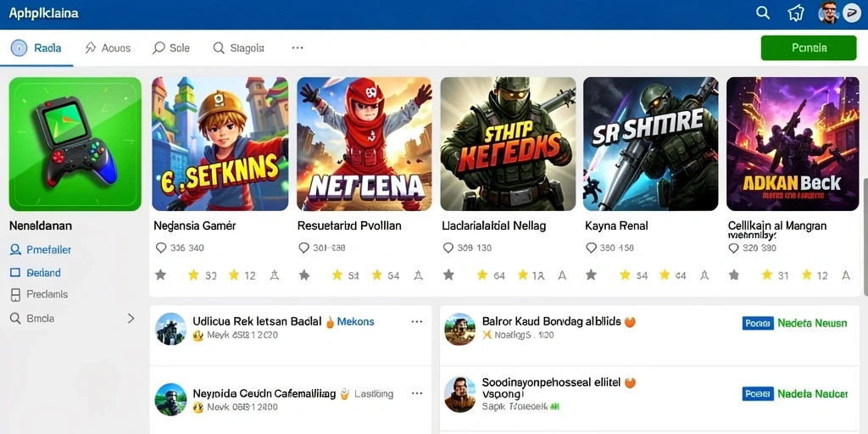Click the home star icon in the header

[x=795, y=14]
